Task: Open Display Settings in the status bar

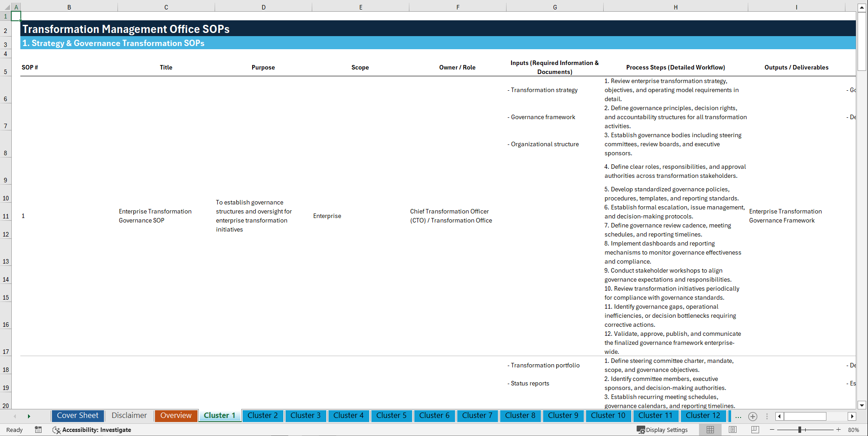Action: [662, 430]
